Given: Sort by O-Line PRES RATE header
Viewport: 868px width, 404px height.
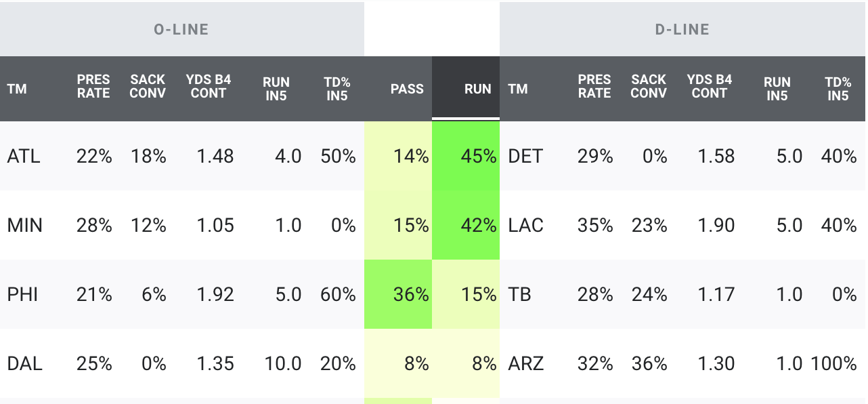Looking at the screenshot, I should (93, 87).
